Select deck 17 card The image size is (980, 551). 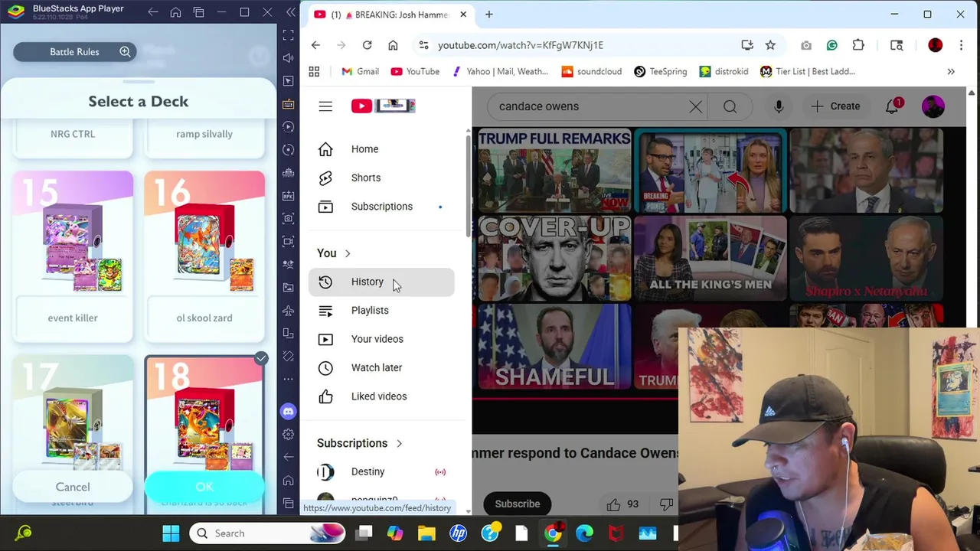coord(73,413)
